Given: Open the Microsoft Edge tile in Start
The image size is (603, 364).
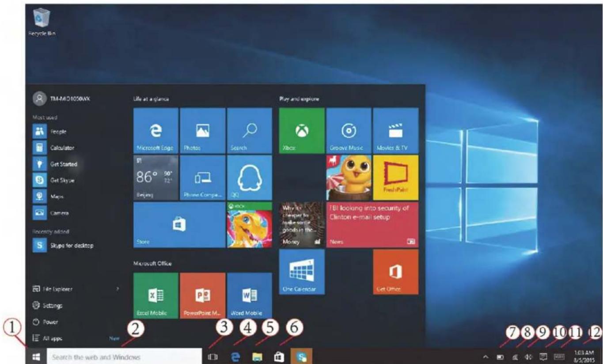Looking at the screenshot, I should pyautogui.click(x=156, y=130).
